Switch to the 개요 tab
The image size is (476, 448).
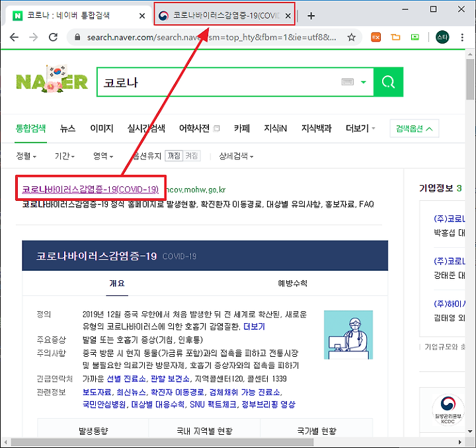(x=117, y=283)
